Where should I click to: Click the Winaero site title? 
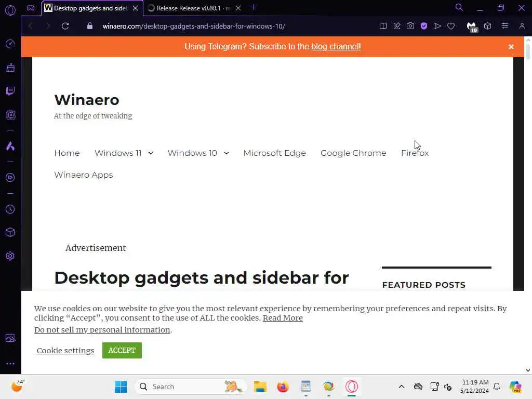pos(87,100)
